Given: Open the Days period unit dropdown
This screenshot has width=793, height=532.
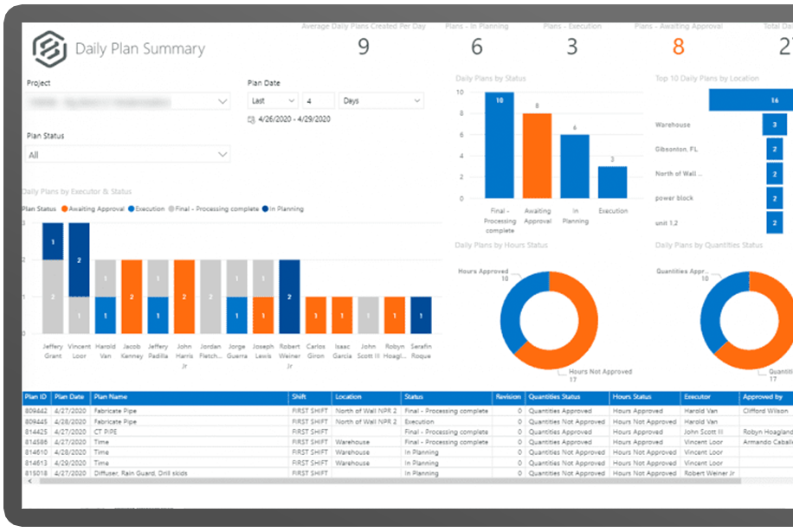Looking at the screenshot, I should [380, 101].
